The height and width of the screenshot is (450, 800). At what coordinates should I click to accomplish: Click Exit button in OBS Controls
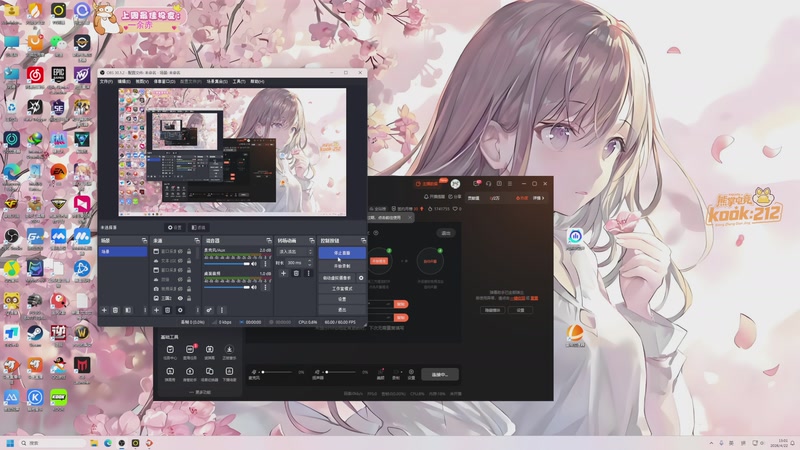(x=342, y=310)
